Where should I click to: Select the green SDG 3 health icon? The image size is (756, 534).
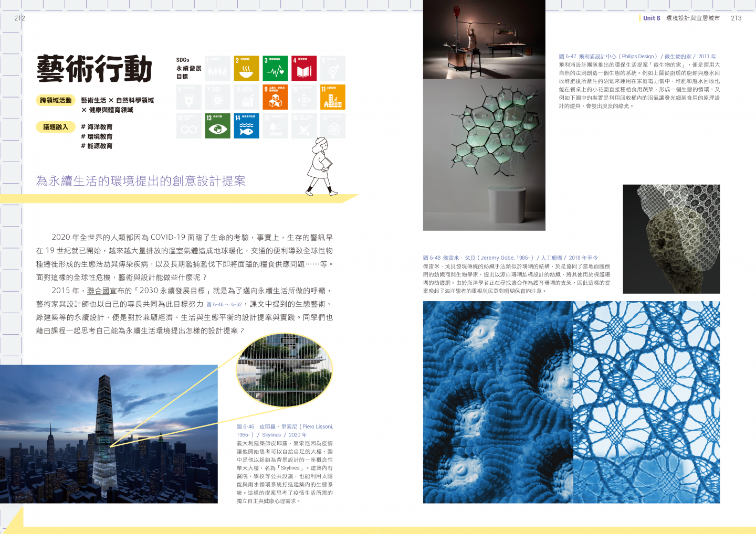click(275, 68)
